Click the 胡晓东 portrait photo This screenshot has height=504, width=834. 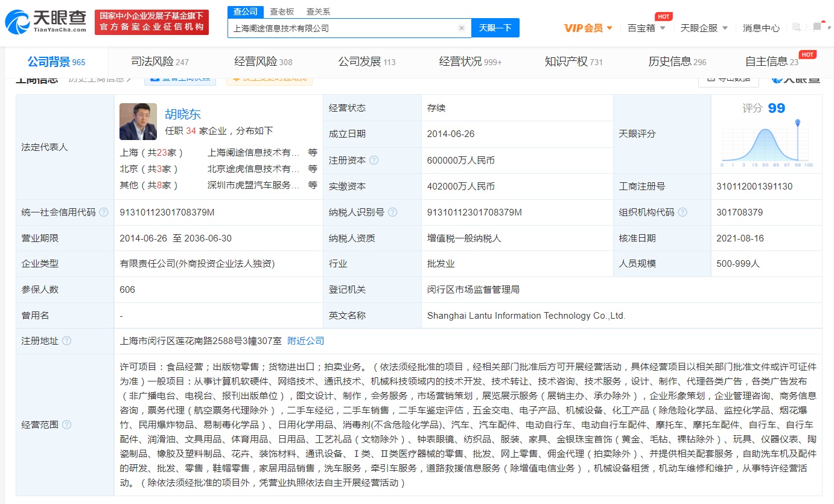click(x=138, y=121)
